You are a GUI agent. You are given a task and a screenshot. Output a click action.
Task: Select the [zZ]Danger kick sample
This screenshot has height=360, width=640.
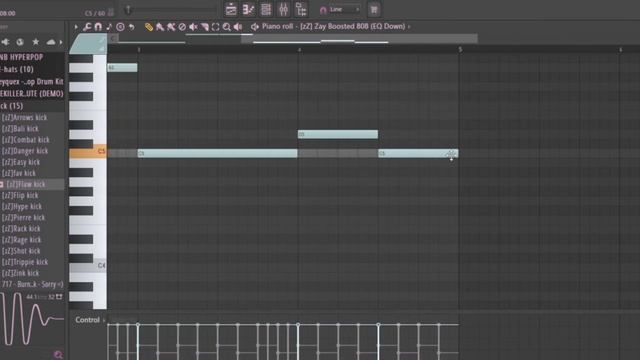click(x=25, y=151)
